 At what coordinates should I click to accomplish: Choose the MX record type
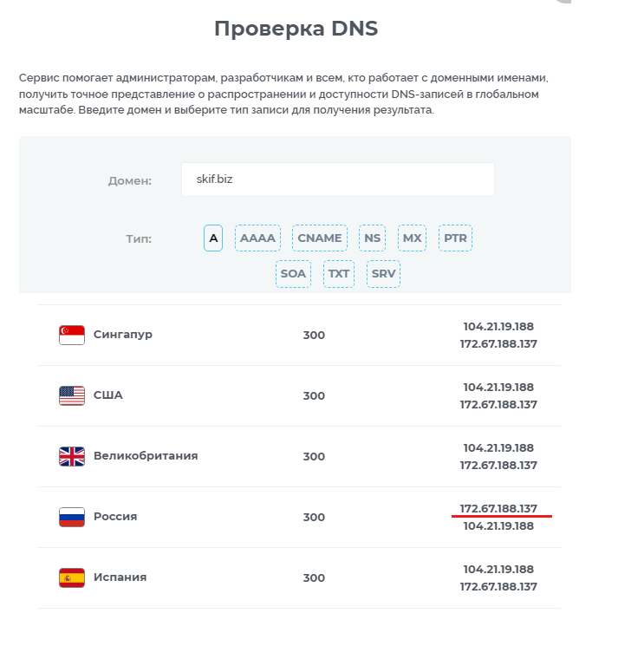coord(412,238)
